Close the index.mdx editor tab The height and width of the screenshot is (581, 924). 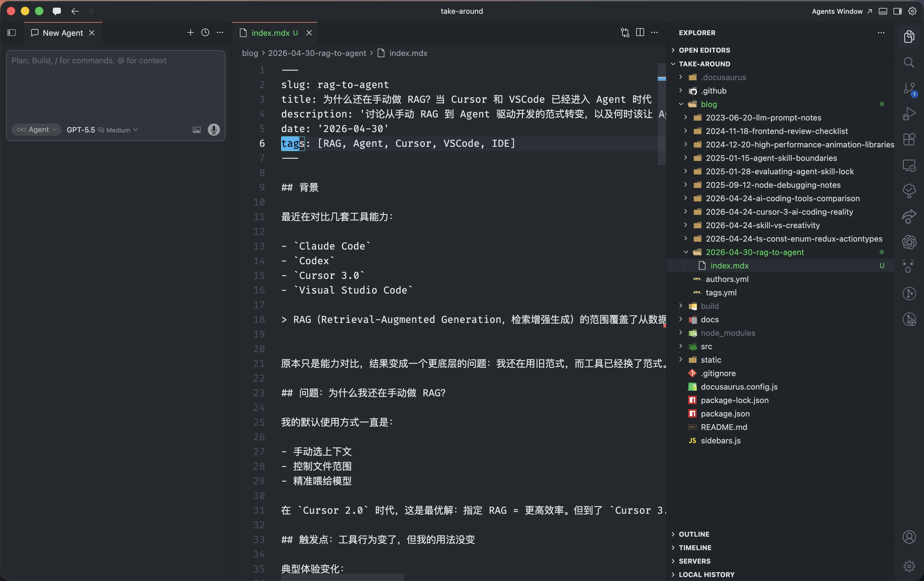coord(309,33)
